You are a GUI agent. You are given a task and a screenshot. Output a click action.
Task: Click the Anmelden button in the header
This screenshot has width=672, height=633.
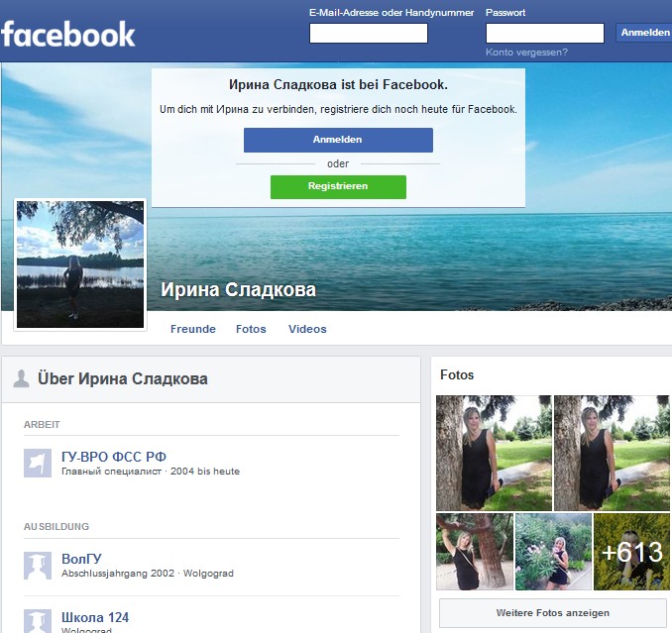pyautogui.click(x=644, y=33)
